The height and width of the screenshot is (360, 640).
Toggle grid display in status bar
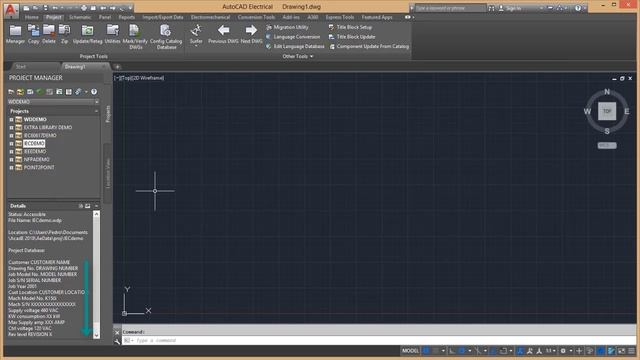[426, 351]
